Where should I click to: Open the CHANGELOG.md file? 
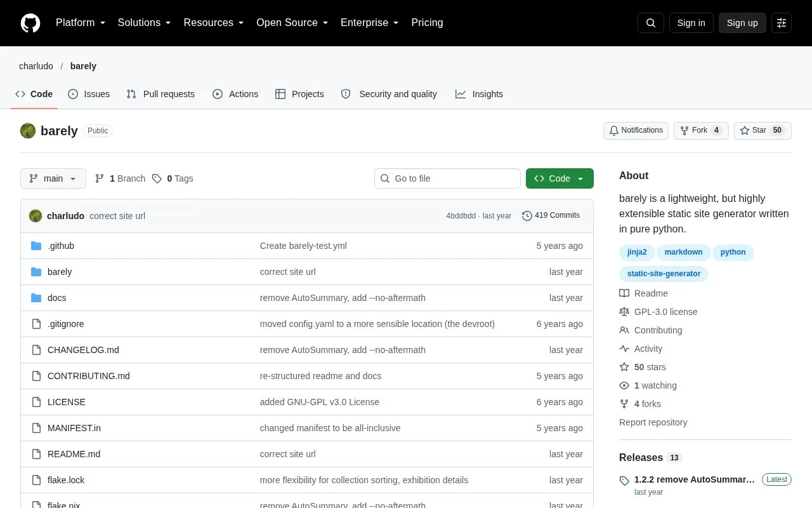(83, 350)
